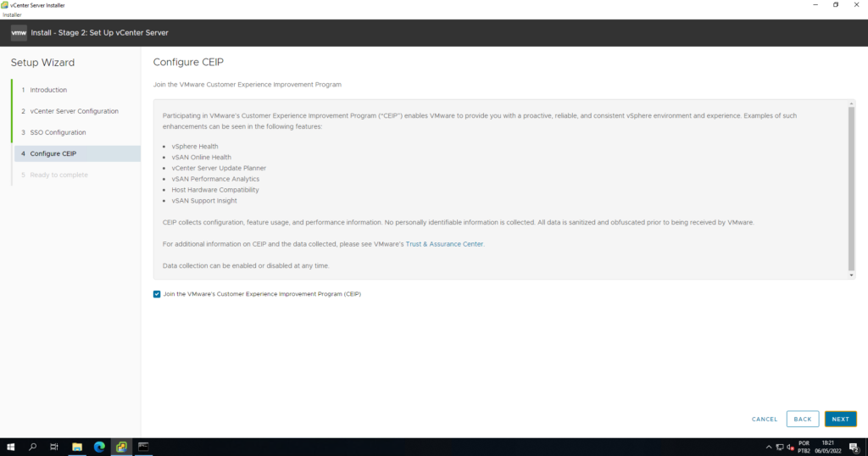
Task: Open the command prompt taskbar icon
Action: pyautogui.click(x=143, y=447)
